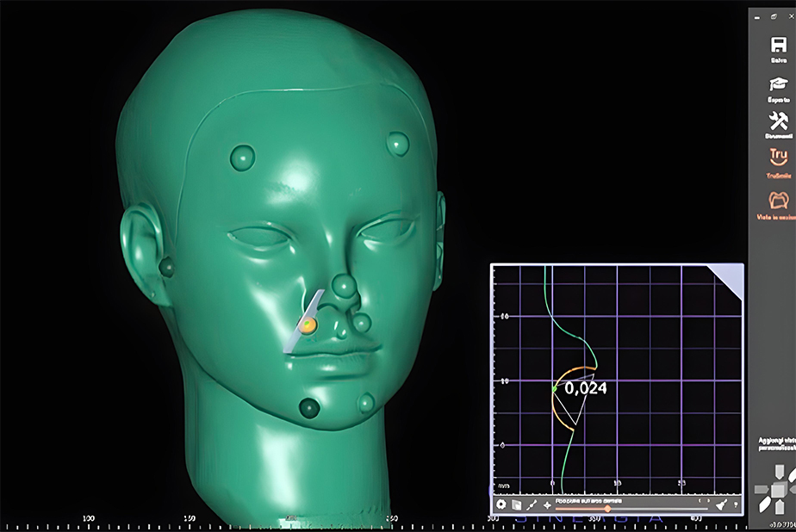Click the folded corner of section panel
796x532 pixels.
(x=731, y=276)
